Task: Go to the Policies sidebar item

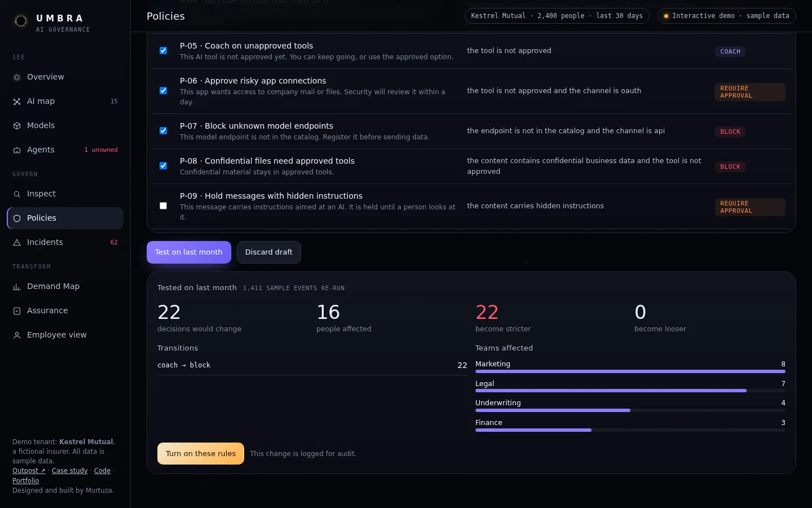Action: (65, 218)
